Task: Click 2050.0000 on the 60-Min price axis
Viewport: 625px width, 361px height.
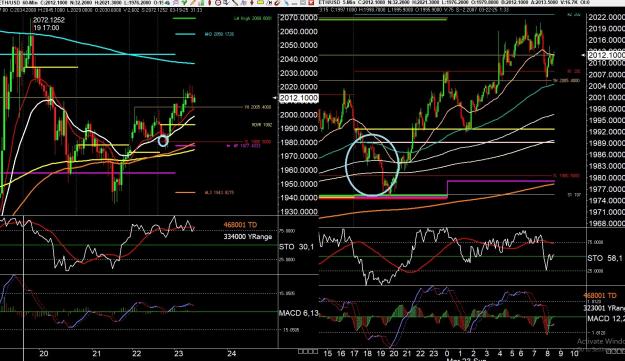Action: 299,45
